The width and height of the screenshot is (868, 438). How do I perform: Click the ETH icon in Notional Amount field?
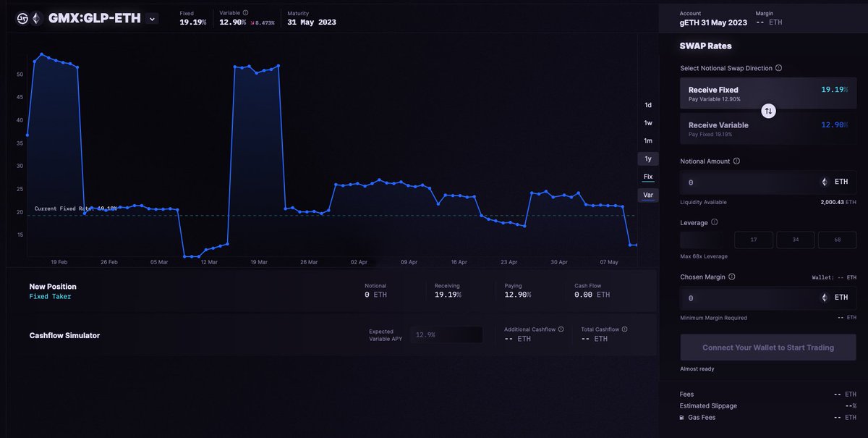[x=824, y=182]
